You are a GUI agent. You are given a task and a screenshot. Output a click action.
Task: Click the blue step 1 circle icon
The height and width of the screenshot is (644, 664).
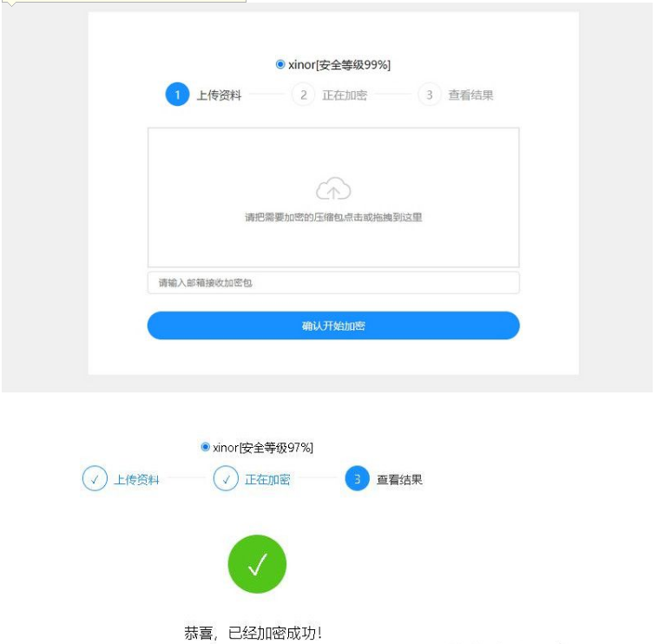pyautogui.click(x=177, y=95)
